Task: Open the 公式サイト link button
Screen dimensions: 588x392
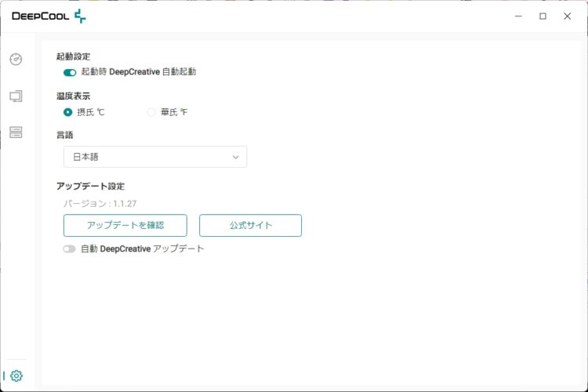Action: coord(250,226)
